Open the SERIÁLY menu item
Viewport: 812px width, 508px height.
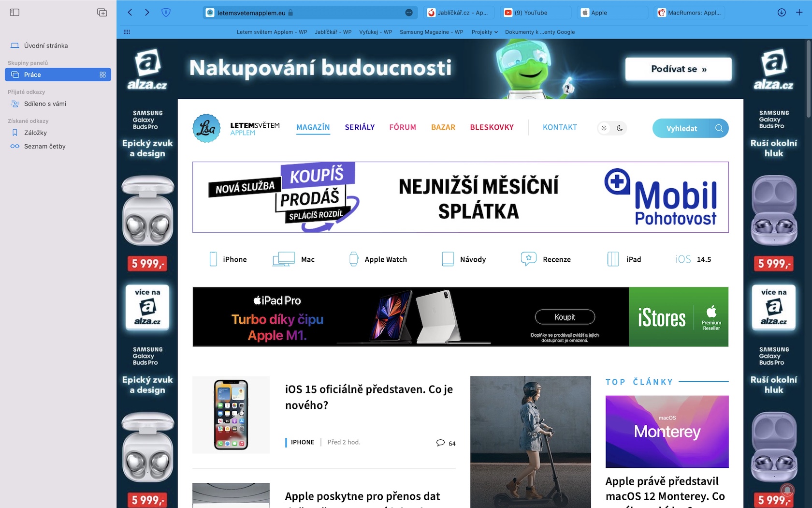(360, 127)
